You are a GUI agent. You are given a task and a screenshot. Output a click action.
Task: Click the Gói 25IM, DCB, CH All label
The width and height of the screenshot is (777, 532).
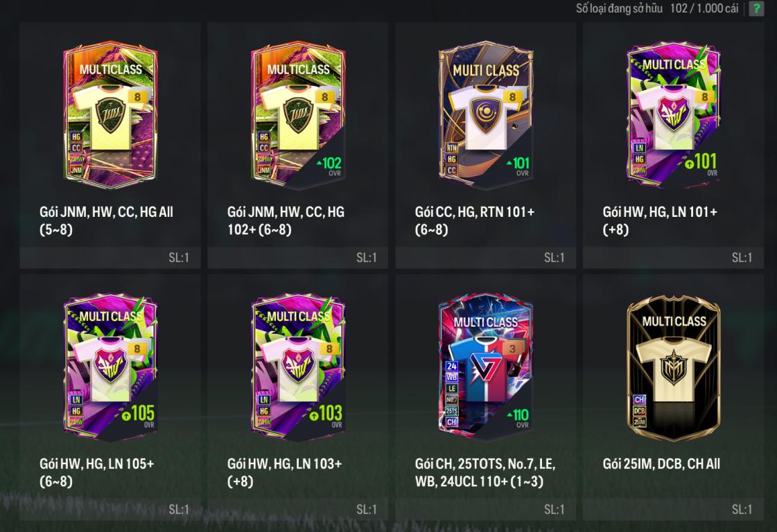tap(661, 463)
